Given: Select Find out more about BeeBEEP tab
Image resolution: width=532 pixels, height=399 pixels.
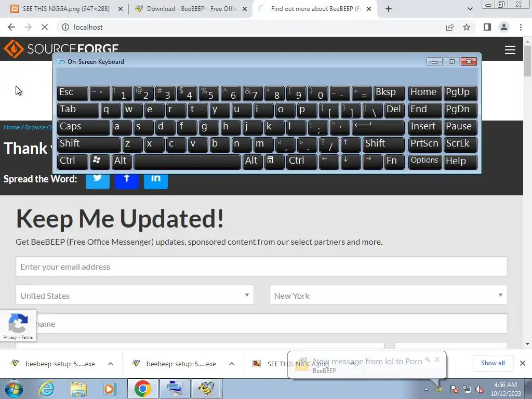Looking at the screenshot, I should click(314, 9).
